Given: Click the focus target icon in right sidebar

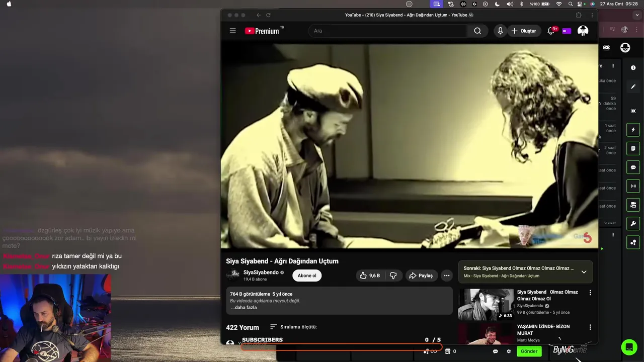Looking at the screenshot, I should tap(633, 111).
